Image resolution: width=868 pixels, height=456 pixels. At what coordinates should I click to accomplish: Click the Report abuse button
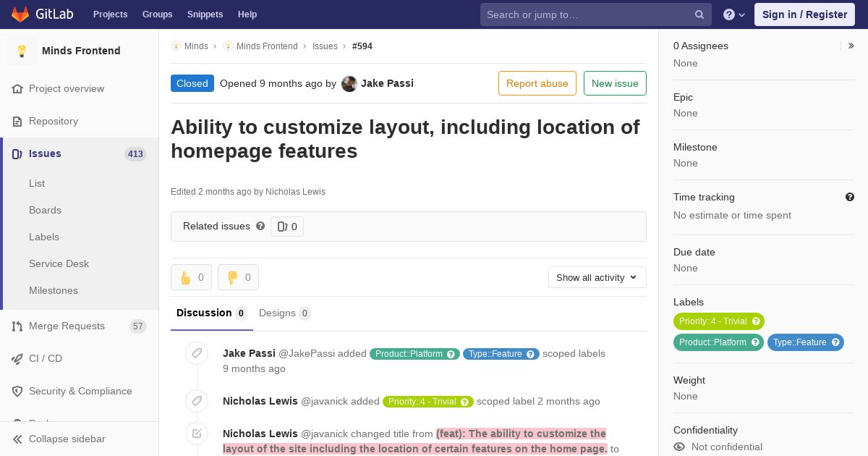click(537, 83)
